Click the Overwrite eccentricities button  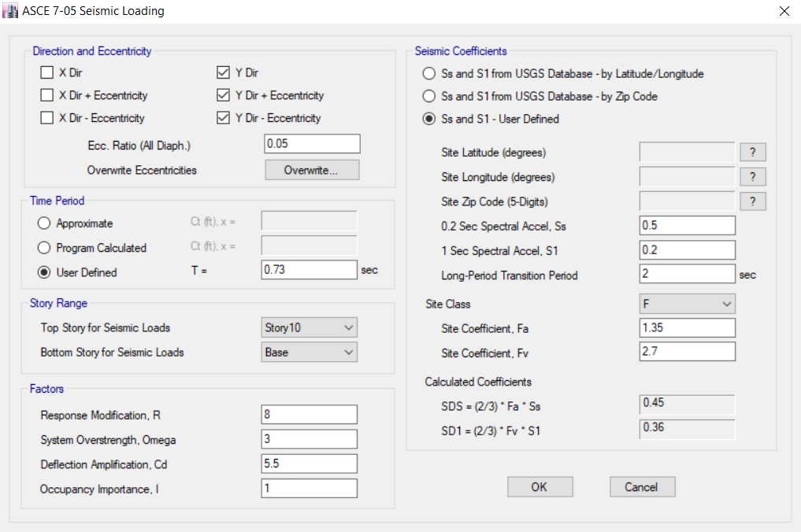click(x=312, y=170)
